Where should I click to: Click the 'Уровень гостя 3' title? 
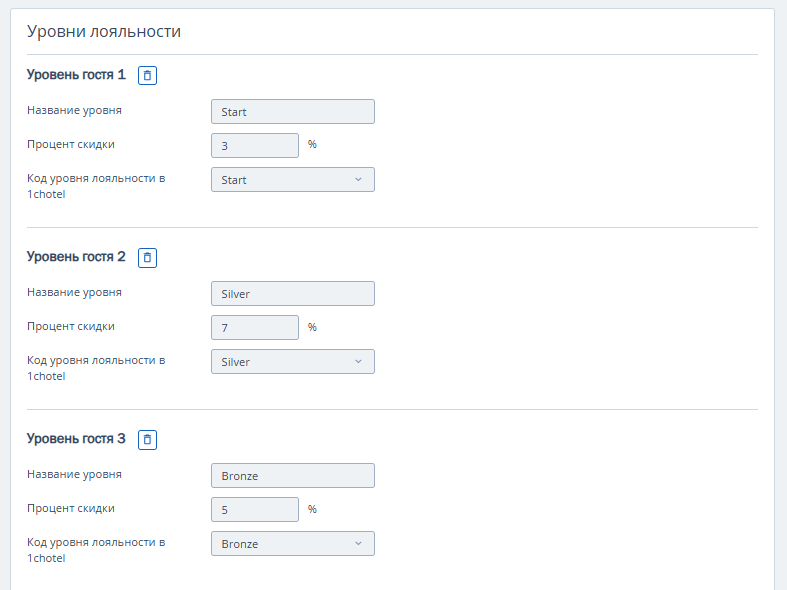click(76, 439)
